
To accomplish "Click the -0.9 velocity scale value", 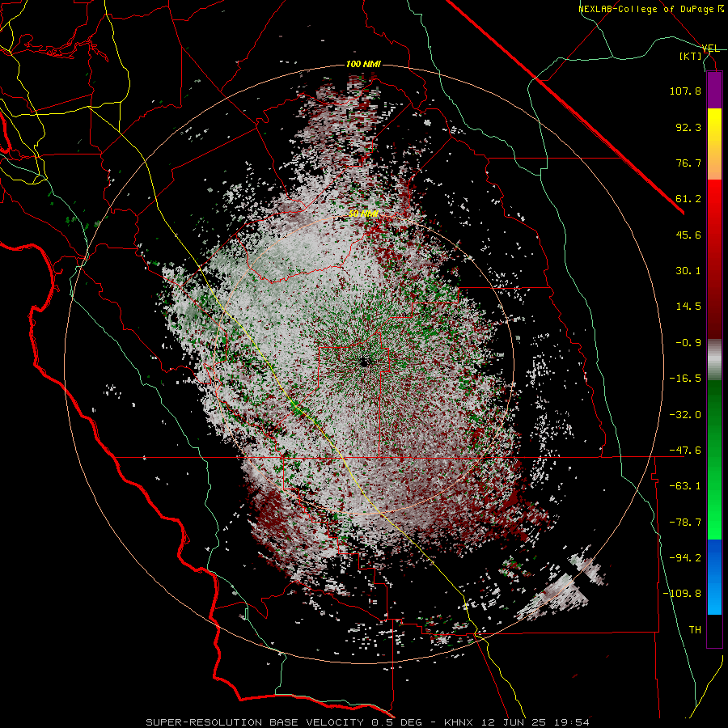I will (688, 343).
